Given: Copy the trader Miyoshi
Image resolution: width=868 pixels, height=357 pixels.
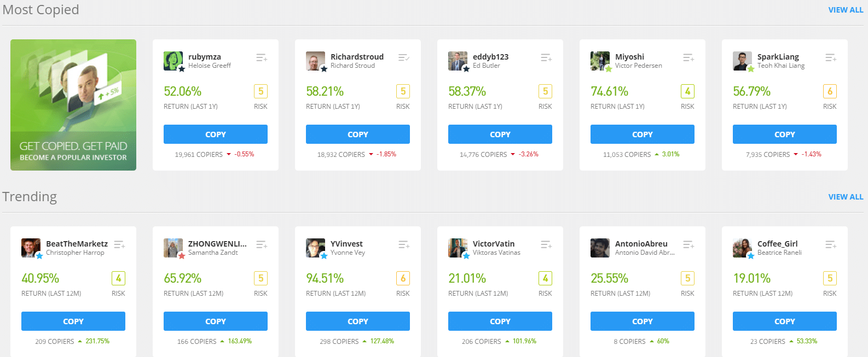Looking at the screenshot, I should [643, 134].
